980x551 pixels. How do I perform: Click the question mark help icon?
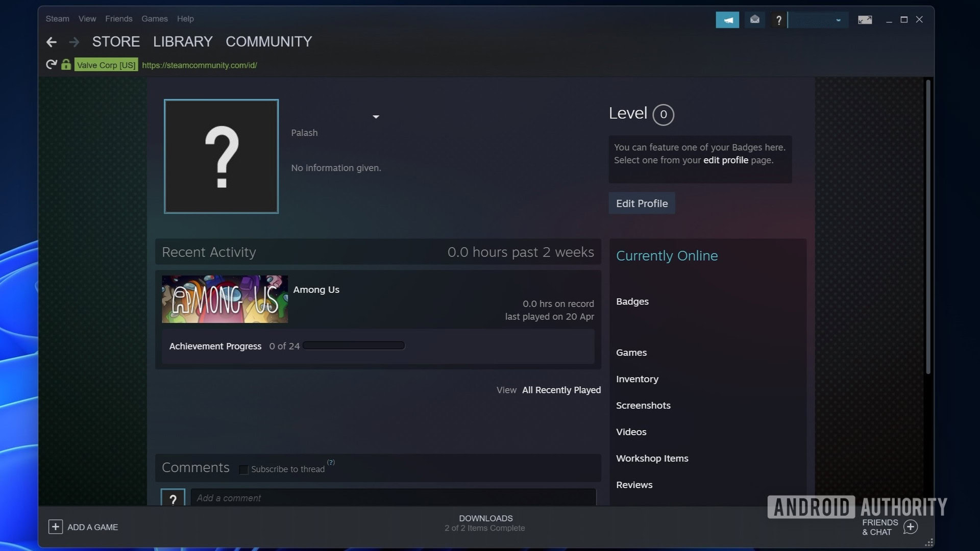pyautogui.click(x=778, y=20)
